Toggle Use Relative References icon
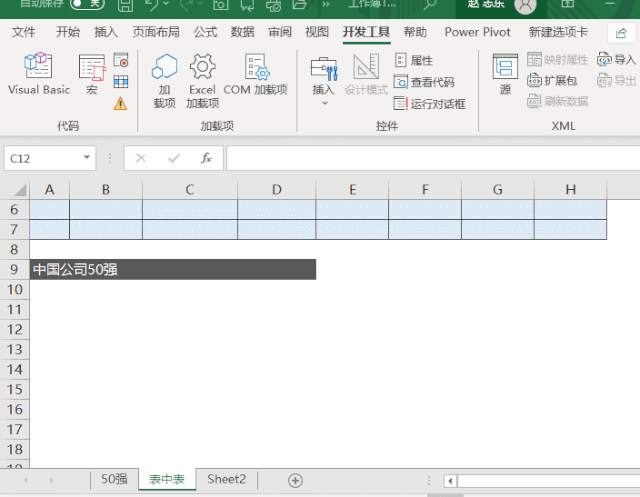Screen dimensions: 640x497 click(x=121, y=82)
